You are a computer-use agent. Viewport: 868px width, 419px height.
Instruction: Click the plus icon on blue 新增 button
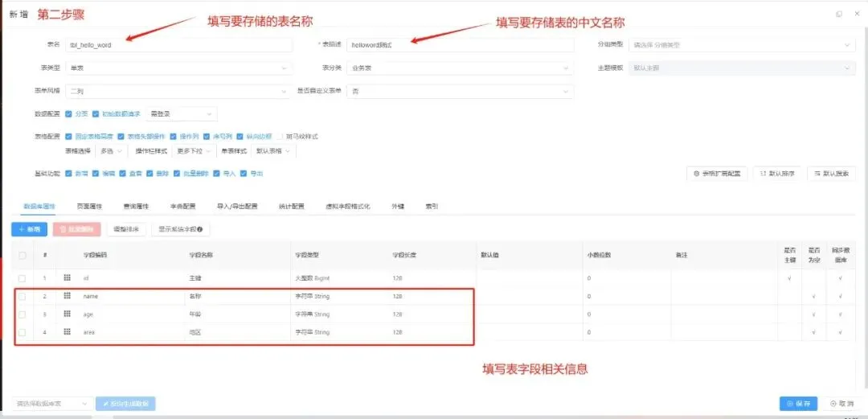point(22,229)
